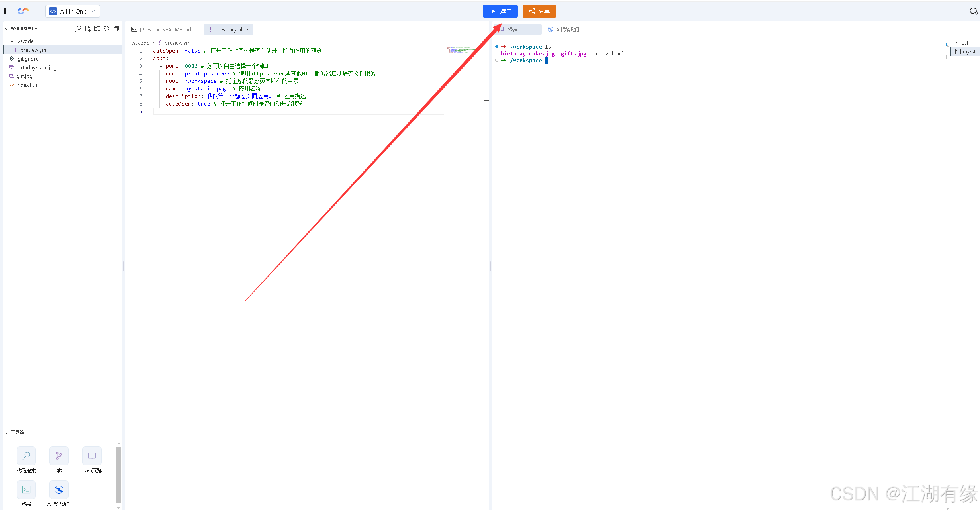
Task: Click the toolbox vertical scrollbar
Action: click(x=118, y=474)
